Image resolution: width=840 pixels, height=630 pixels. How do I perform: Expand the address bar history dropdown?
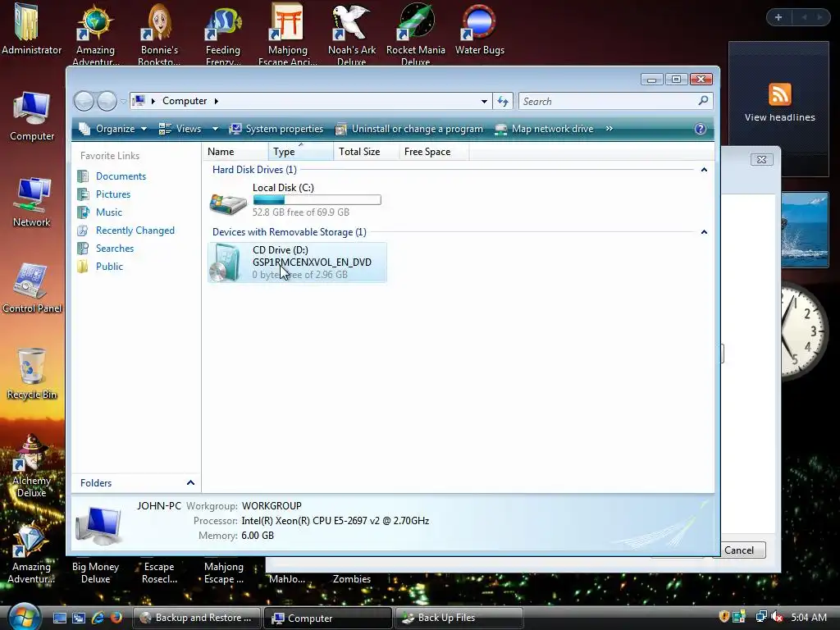pos(484,101)
